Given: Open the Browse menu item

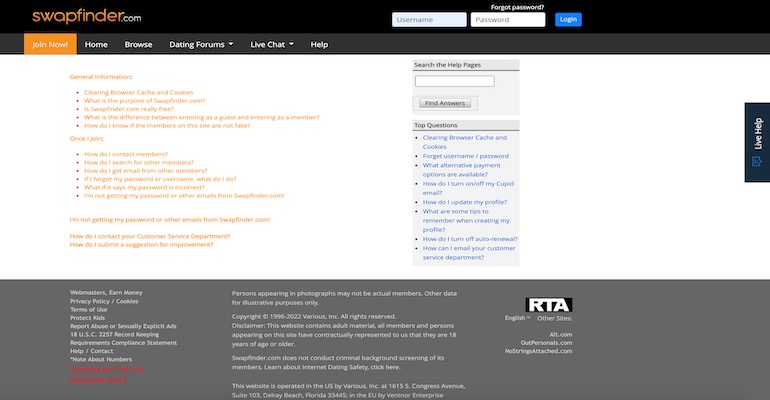Looking at the screenshot, I should click(138, 44).
